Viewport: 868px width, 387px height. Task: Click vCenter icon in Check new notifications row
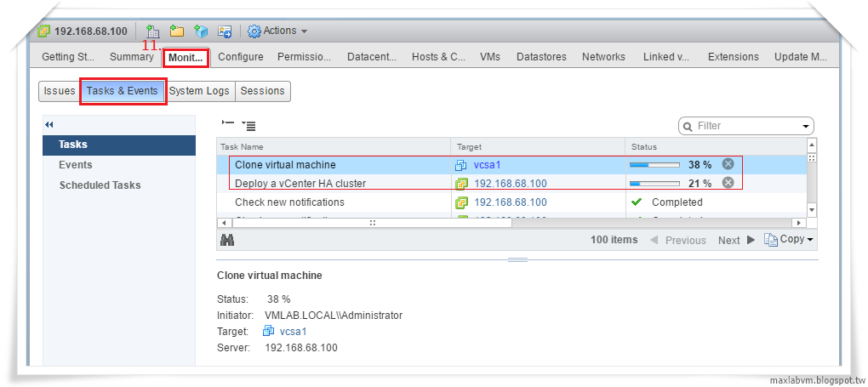click(x=461, y=202)
